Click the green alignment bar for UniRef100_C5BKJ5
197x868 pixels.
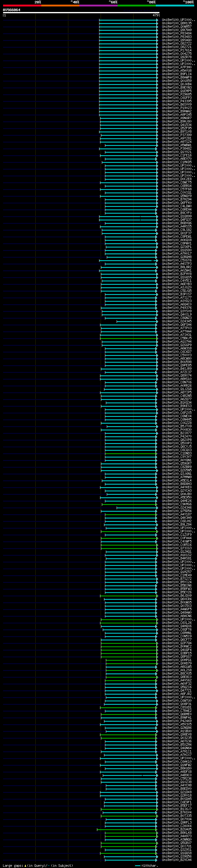point(129,338)
